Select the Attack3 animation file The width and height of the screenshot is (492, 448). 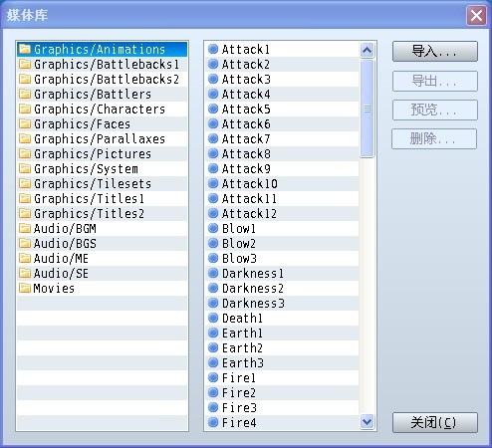pos(282,79)
